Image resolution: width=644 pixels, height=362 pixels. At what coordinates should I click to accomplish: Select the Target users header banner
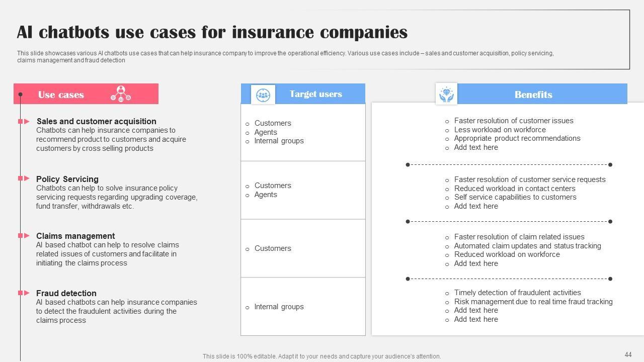[315, 94]
